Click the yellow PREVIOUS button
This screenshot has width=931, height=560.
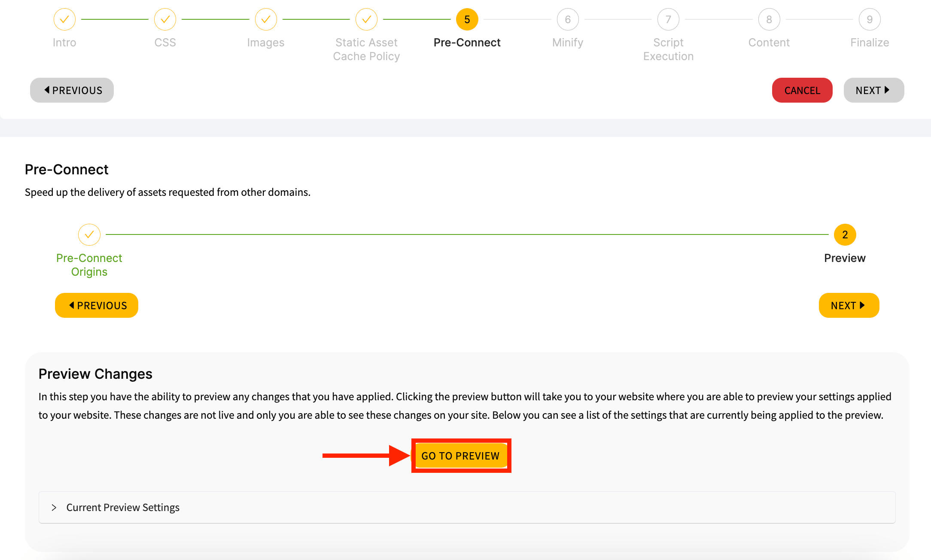97,305
